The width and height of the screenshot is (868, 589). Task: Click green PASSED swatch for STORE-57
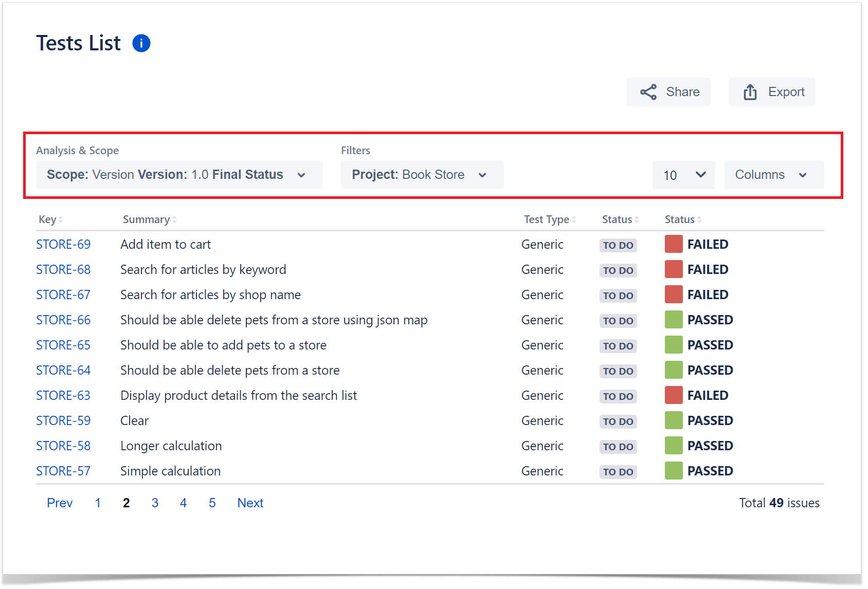click(674, 471)
